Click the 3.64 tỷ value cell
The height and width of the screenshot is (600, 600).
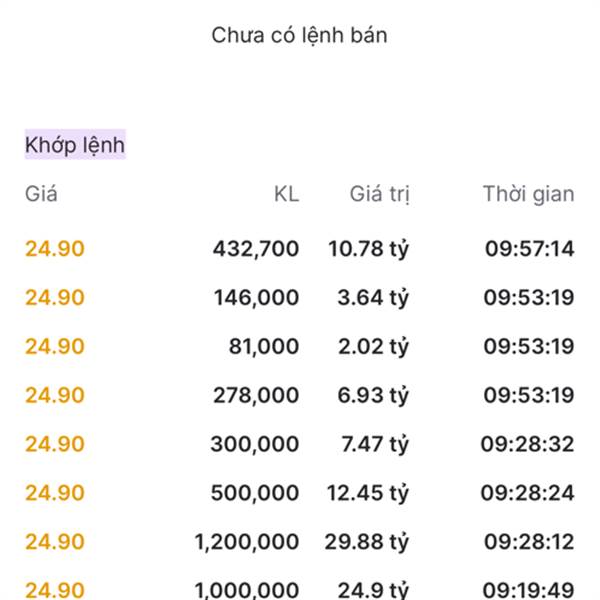click(374, 298)
